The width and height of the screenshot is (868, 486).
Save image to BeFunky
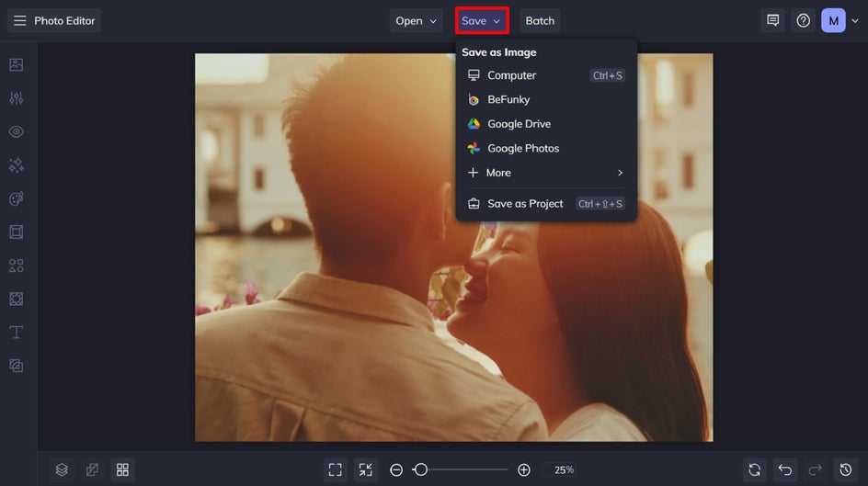(x=546, y=99)
